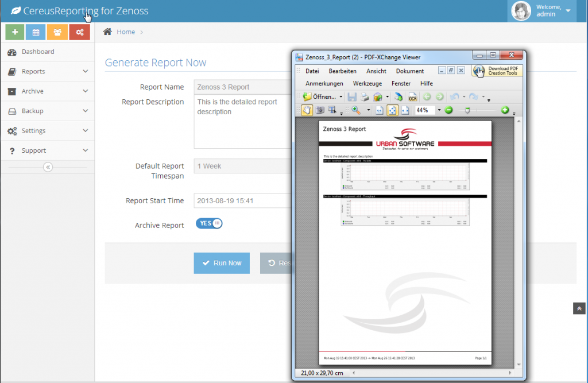Open the Dokument menu
Viewport: 588px width, 383px height.
point(410,71)
